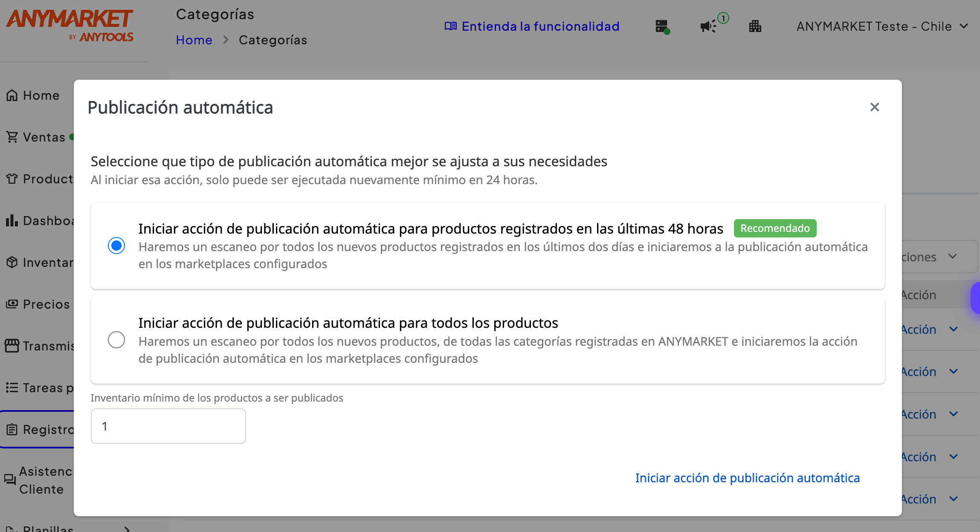This screenshot has height=532, width=980.
Task: Close the Publicación automática dialog
Action: (875, 107)
